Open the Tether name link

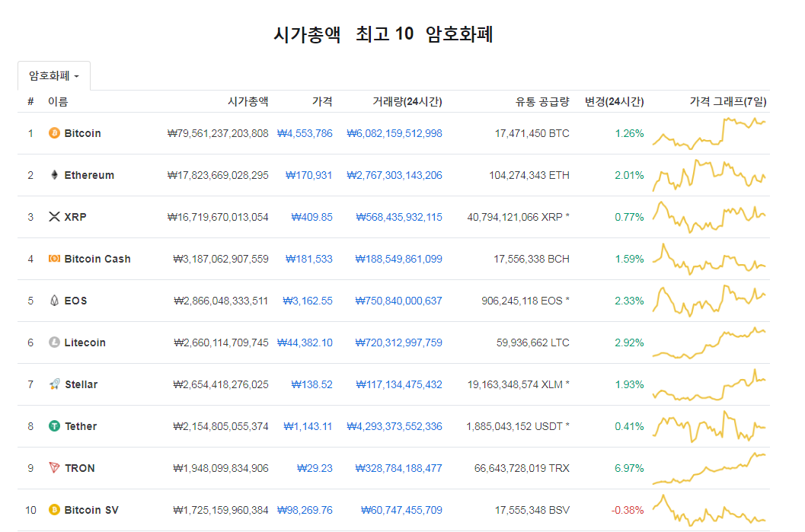pos(81,425)
